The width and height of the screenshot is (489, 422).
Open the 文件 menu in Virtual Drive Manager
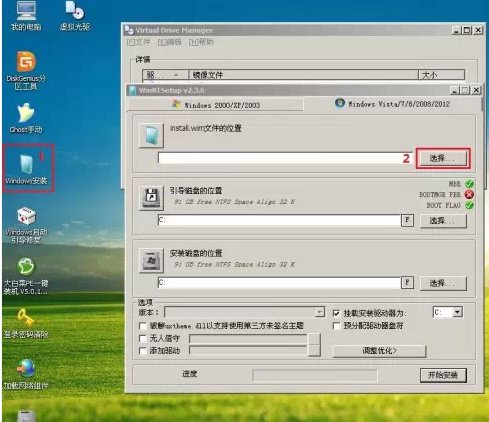138,42
